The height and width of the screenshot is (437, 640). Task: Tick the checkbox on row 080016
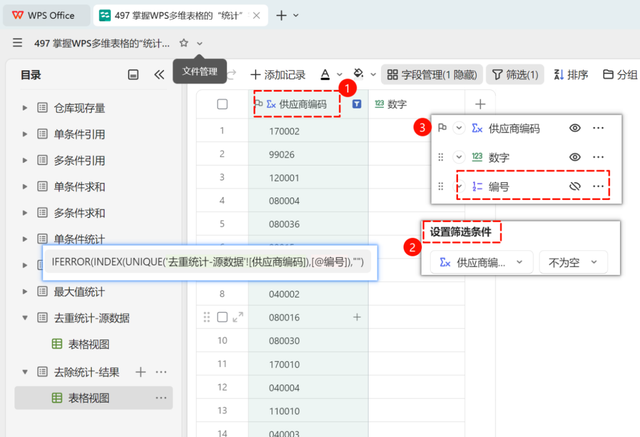pos(222,317)
